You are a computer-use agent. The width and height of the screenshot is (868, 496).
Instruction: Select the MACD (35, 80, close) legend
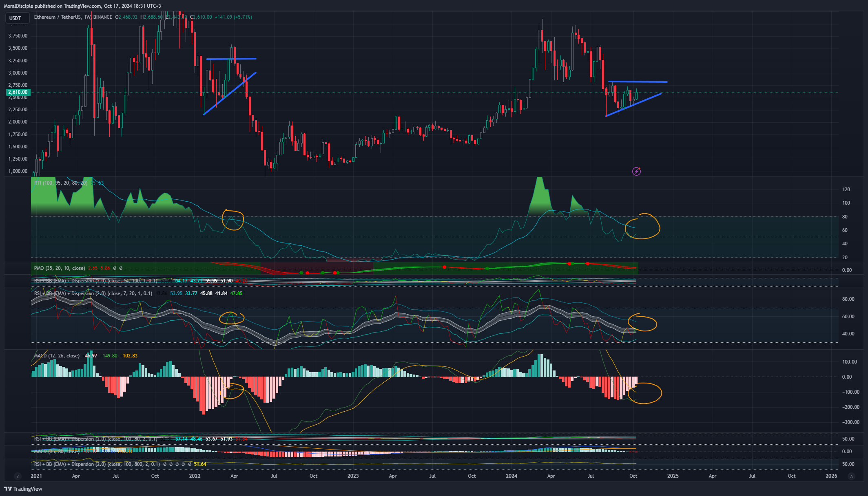[57, 452]
